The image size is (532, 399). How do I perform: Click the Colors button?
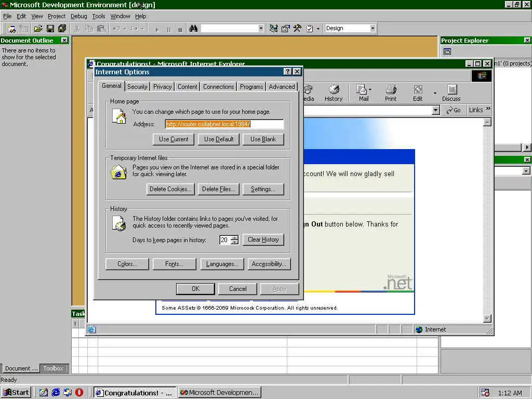point(127,264)
